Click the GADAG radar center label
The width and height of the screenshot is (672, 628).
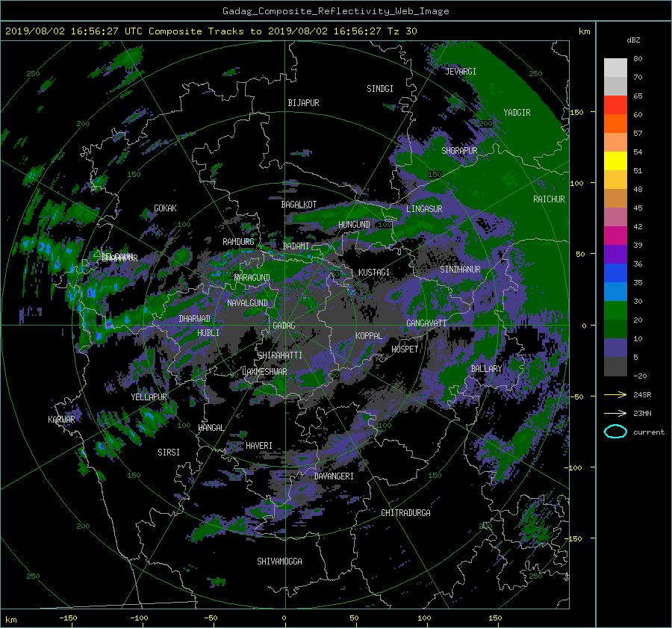(x=284, y=326)
